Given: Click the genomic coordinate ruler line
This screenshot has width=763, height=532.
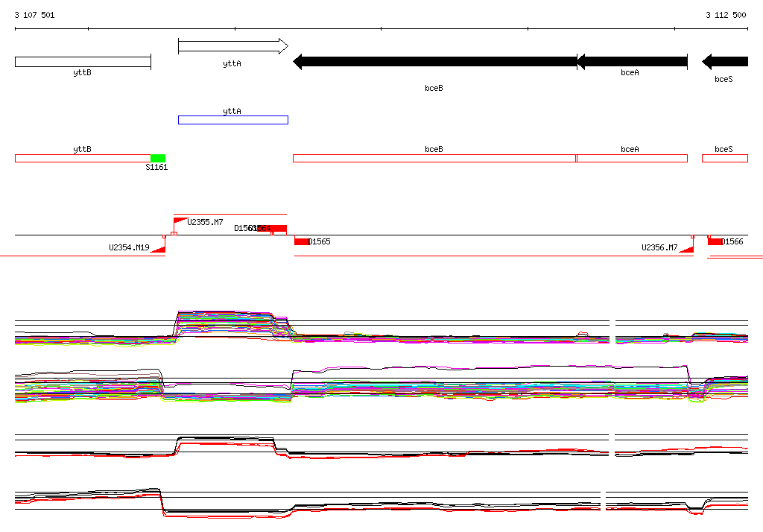Looking at the screenshot, I should pyautogui.click(x=381, y=29).
